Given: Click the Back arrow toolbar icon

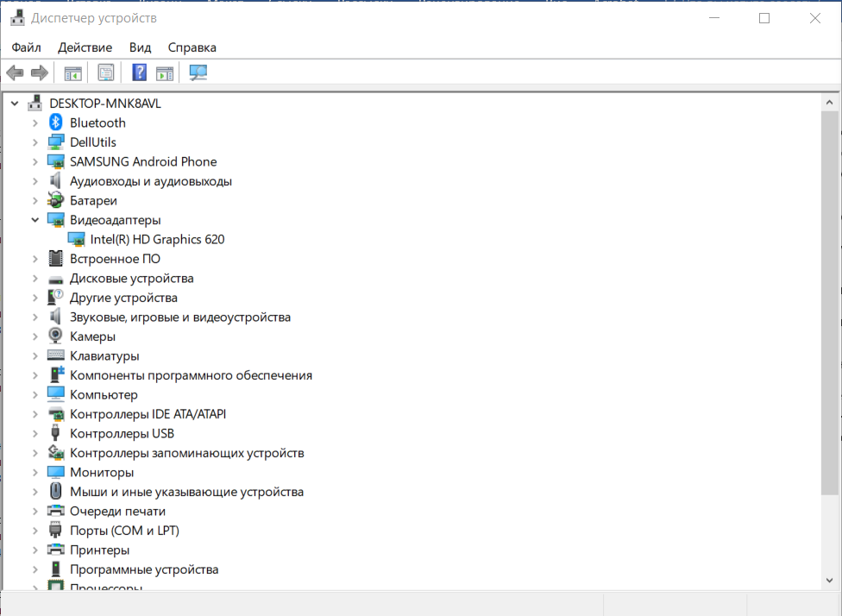Looking at the screenshot, I should 15,72.
